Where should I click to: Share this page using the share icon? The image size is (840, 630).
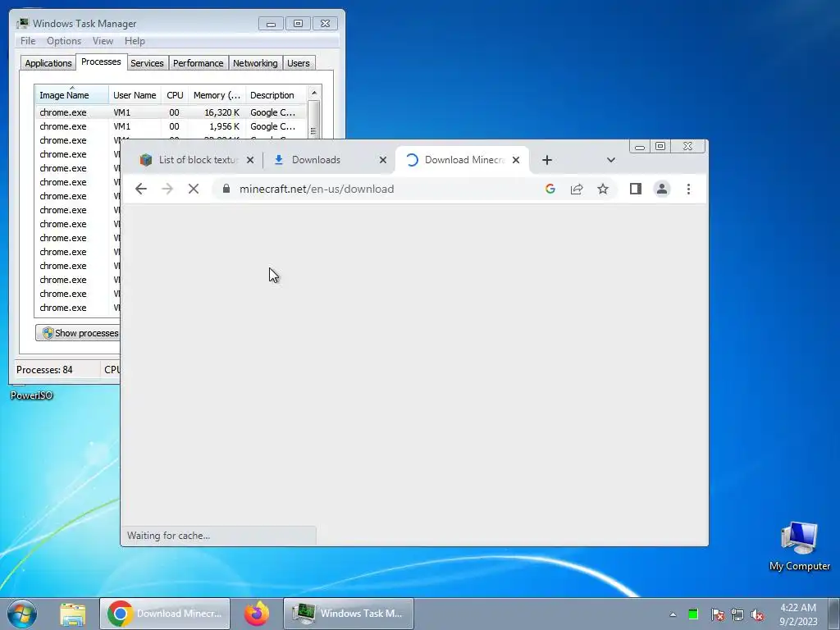(577, 189)
